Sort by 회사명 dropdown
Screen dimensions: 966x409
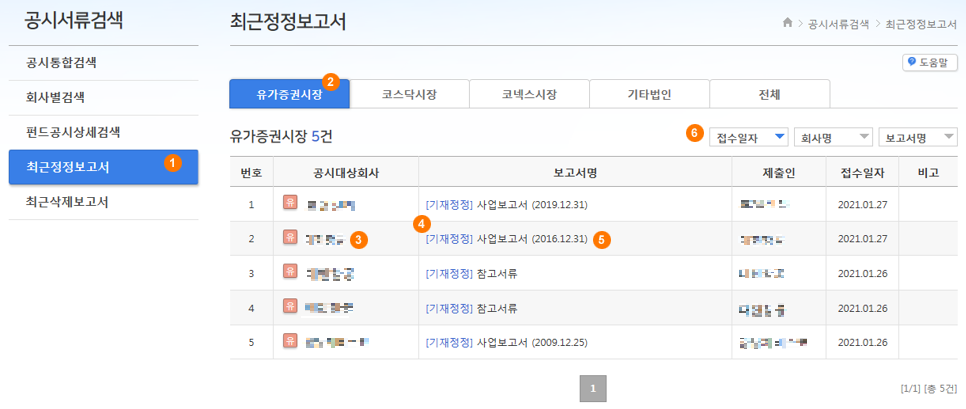(x=834, y=137)
